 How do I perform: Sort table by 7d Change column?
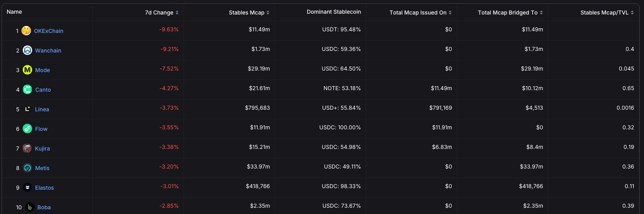pyautogui.click(x=161, y=13)
